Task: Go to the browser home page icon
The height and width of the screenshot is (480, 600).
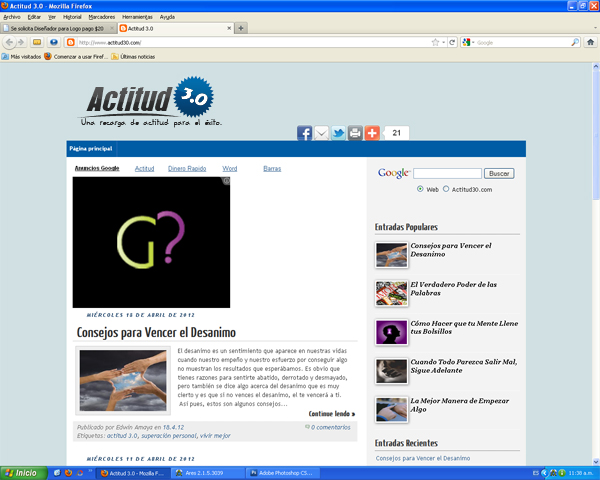Action: click(x=590, y=42)
